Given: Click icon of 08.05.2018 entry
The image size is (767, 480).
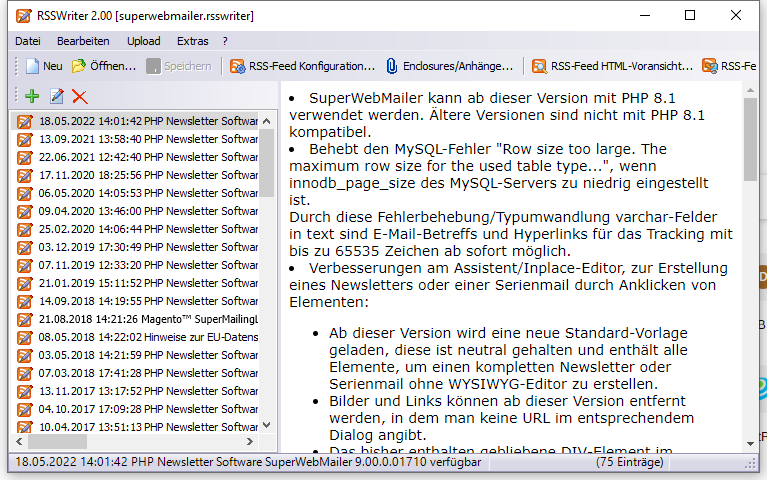Looking at the screenshot, I should (x=24, y=337).
